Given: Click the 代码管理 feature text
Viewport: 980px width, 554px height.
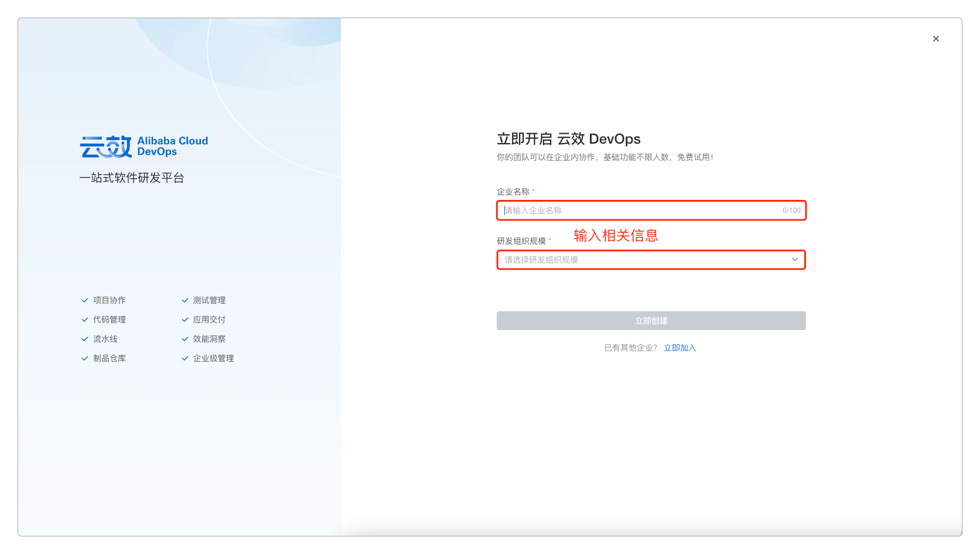Looking at the screenshot, I should (x=110, y=320).
